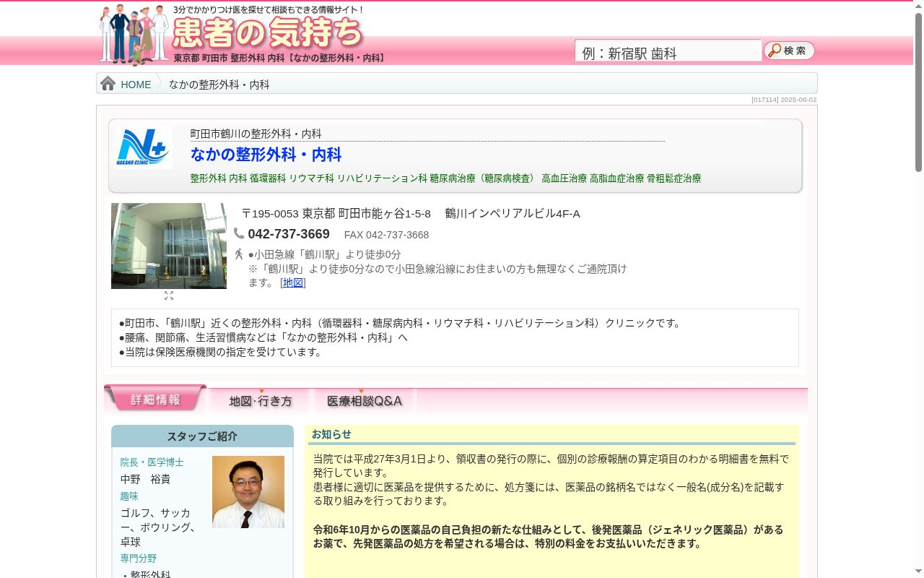Select the 詳細情報 tab
The height and width of the screenshot is (578, 924).
tap(155, 399)
